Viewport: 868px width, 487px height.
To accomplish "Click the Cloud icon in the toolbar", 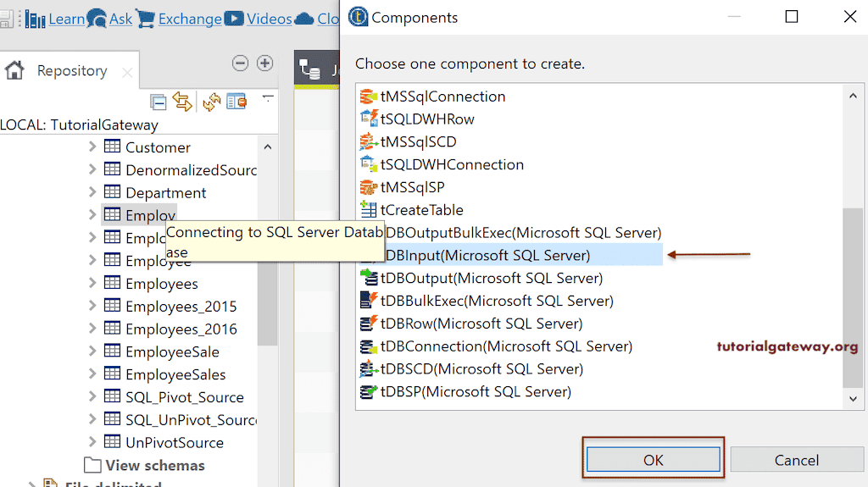I will [304, 19].
